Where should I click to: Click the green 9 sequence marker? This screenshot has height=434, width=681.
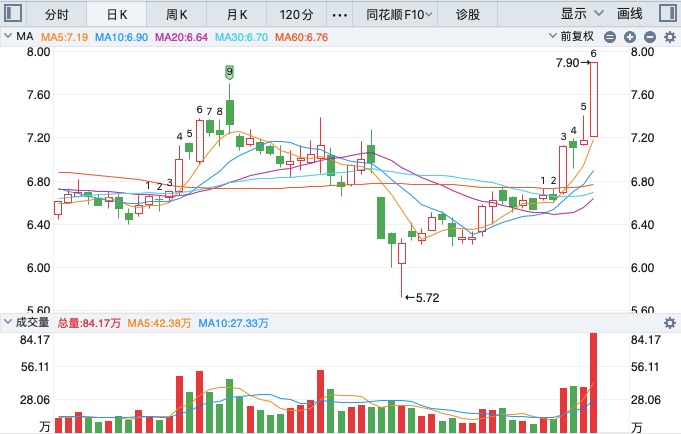click(229, 72)
